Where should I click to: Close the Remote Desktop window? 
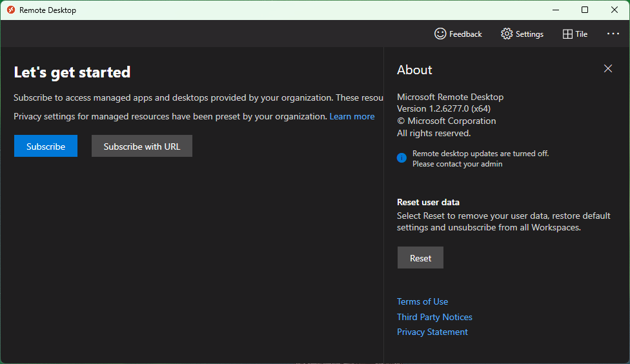[x=615, y=10]
